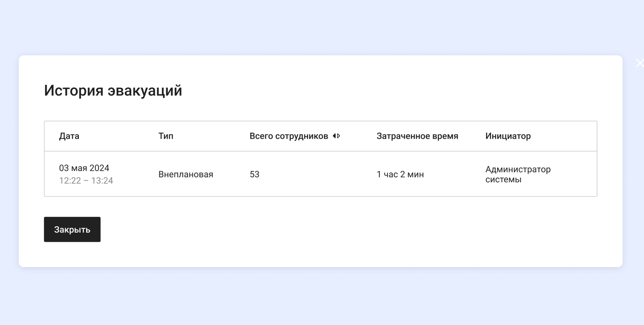Click the Затраченное время column header

click(417, 136)
